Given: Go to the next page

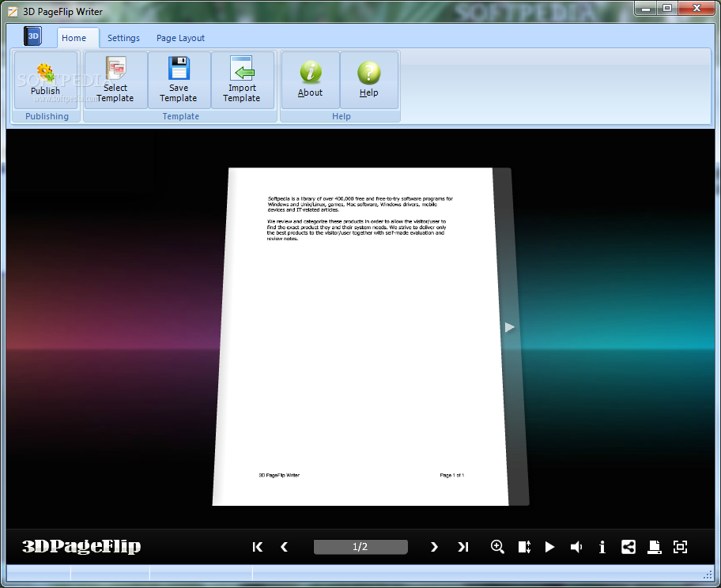Looking at the screenshot, I should pos(434,547).
